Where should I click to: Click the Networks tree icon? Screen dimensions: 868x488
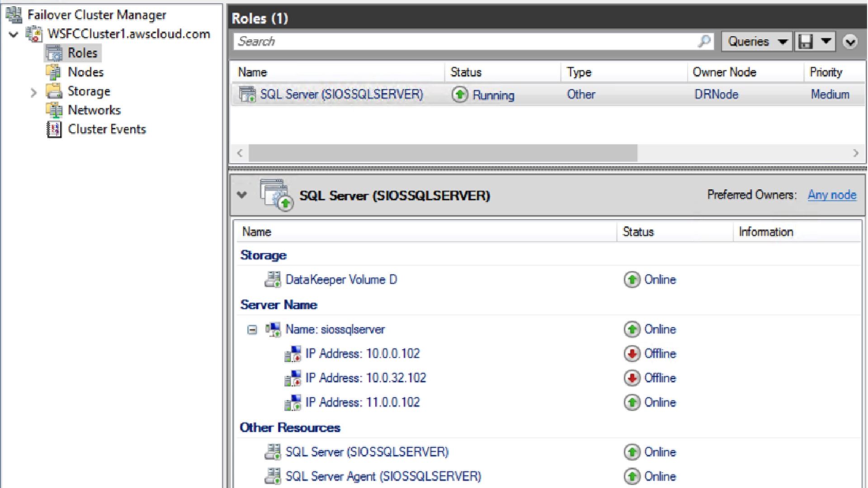pos(54,110)
